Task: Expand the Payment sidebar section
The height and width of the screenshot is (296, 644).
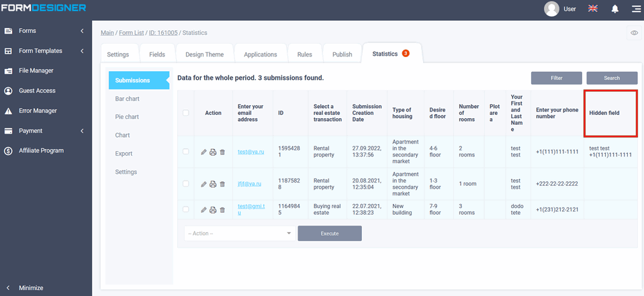Action: [x=46, y=131]
